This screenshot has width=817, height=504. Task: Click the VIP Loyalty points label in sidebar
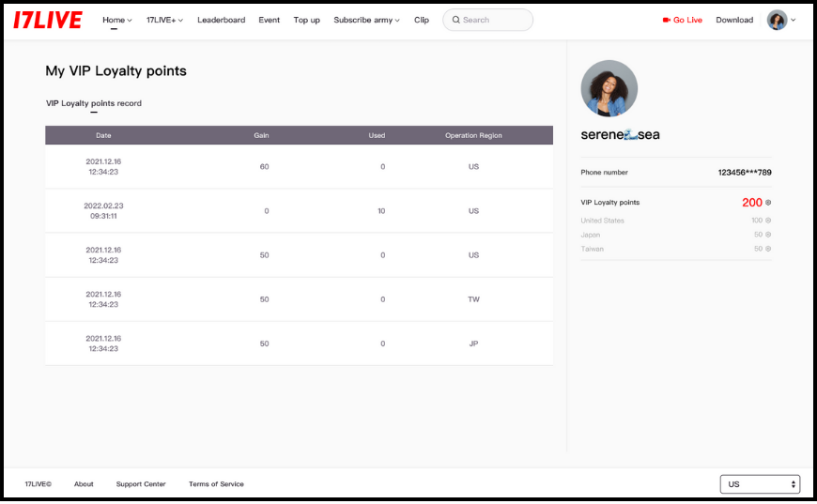[609, 203]
